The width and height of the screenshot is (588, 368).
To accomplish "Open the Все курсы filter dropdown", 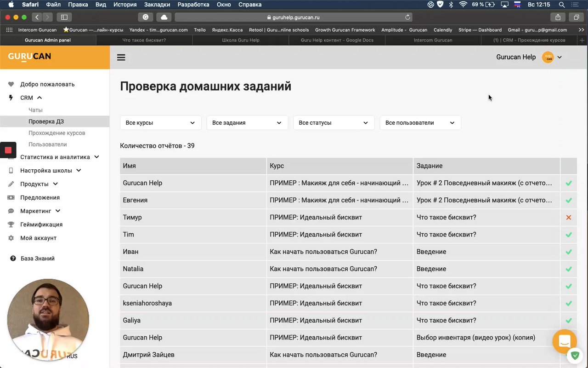I will coord(160,123).
